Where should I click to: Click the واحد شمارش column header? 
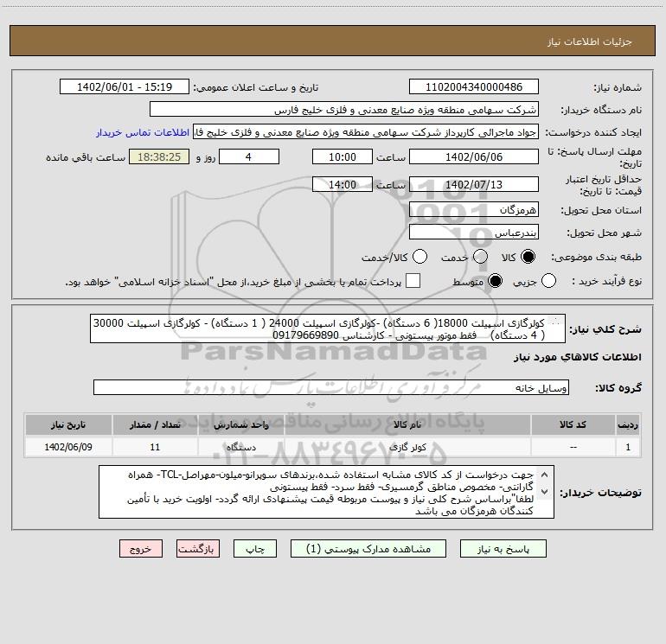[240, 424]
